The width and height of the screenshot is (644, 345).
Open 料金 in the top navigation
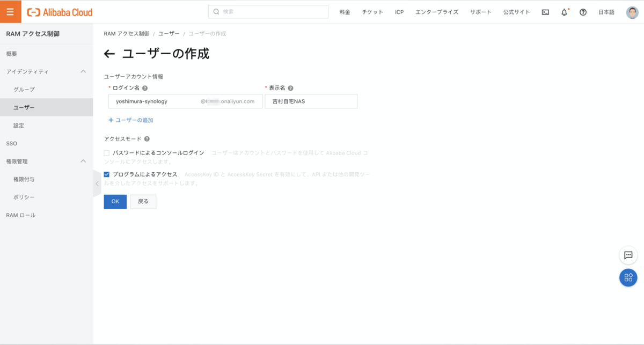[345, 12]
